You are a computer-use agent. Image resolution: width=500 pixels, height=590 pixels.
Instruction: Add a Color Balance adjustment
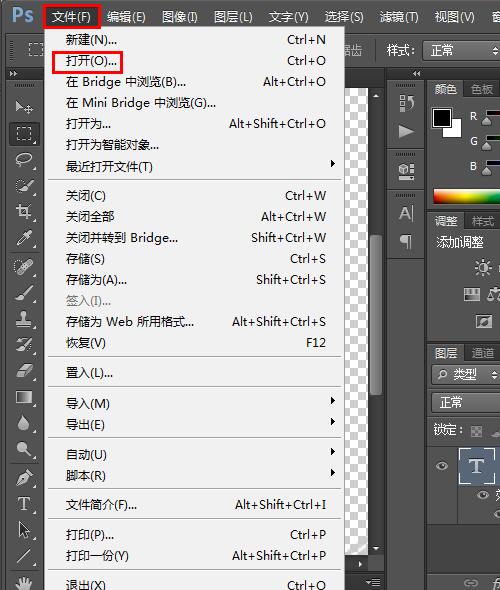493,295
